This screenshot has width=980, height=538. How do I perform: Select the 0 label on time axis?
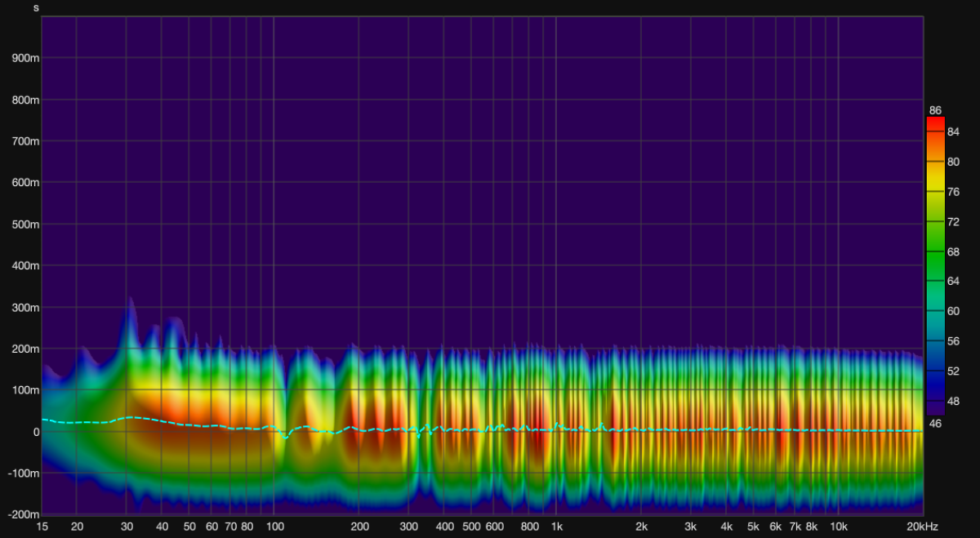(x=35, y=432)
